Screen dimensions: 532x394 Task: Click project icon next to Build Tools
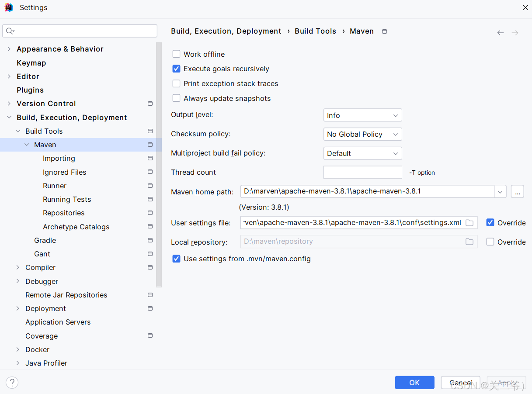(150, 131)
